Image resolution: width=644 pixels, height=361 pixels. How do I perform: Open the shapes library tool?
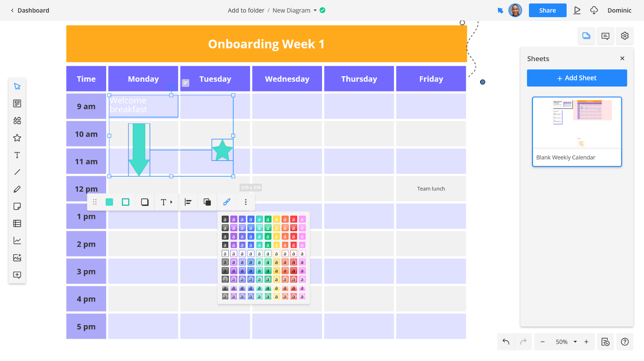pos(17,121)
